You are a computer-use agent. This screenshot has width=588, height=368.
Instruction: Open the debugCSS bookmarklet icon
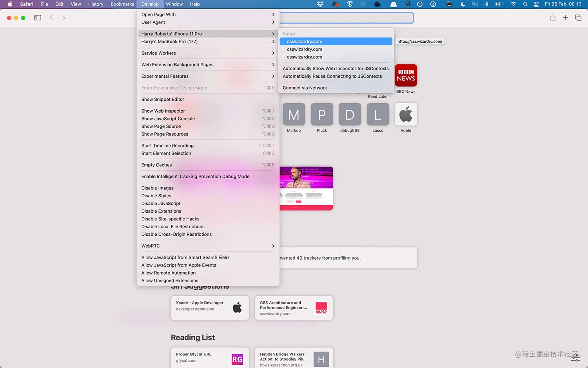[350, 114]
